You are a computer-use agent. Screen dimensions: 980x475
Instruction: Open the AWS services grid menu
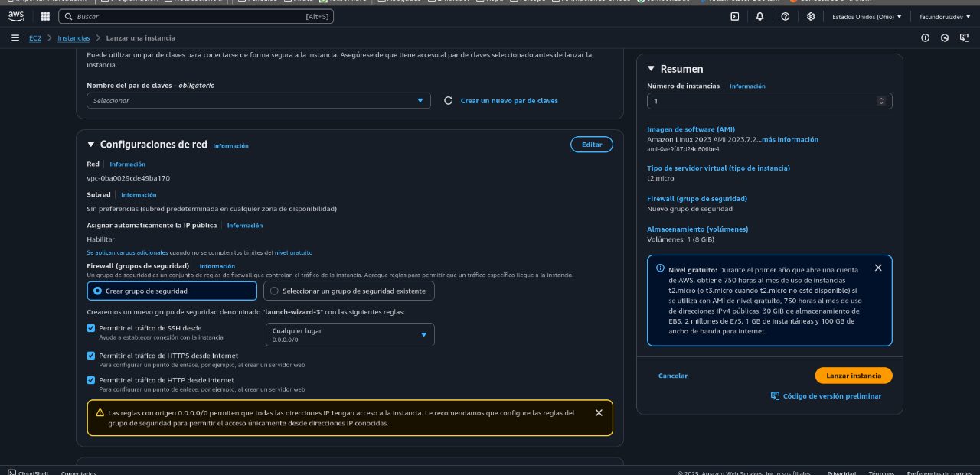click(45, 16)
